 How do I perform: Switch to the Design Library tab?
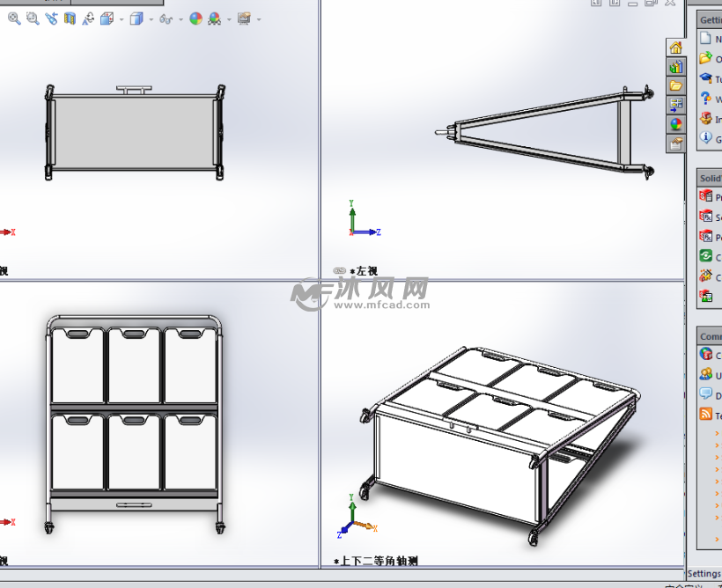point(675,67)
